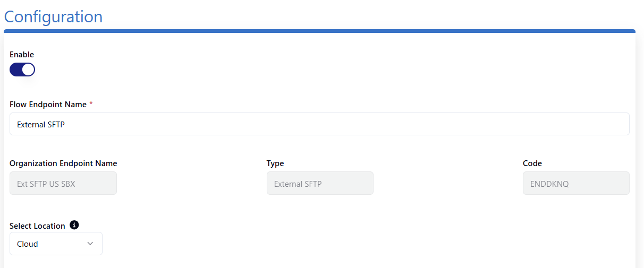Select the External SFTP text in name field
The width and height of the screenshot is (644, 268).
pos(41,125)
